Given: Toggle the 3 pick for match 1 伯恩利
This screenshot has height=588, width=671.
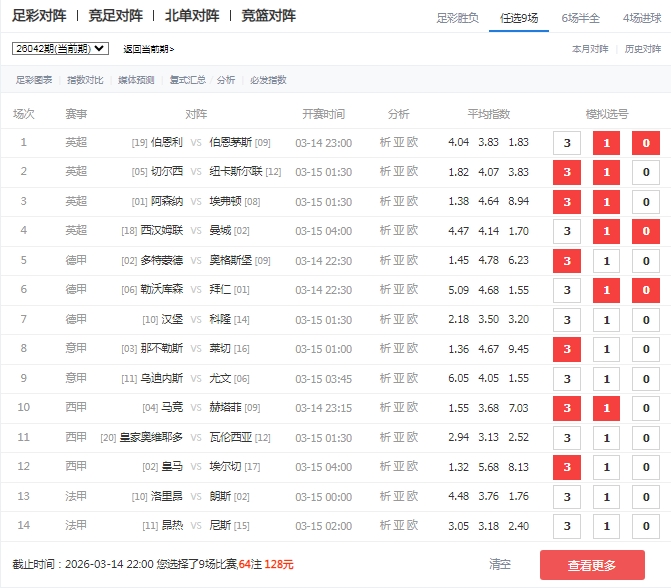Looking at the screenshot, I should [567, 143].
